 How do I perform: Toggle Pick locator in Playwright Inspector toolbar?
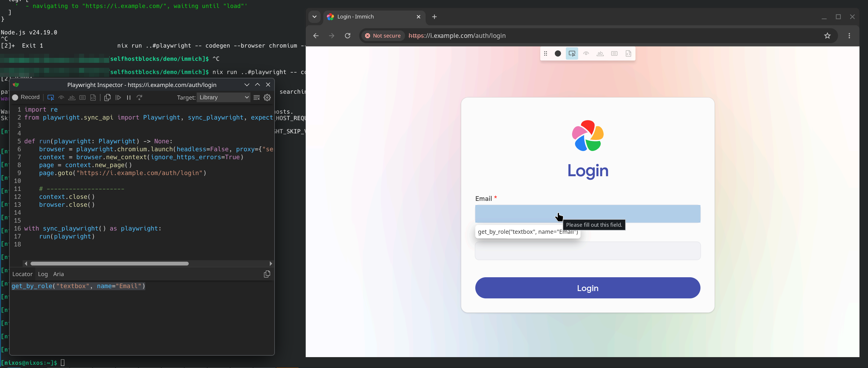(51, 97)
